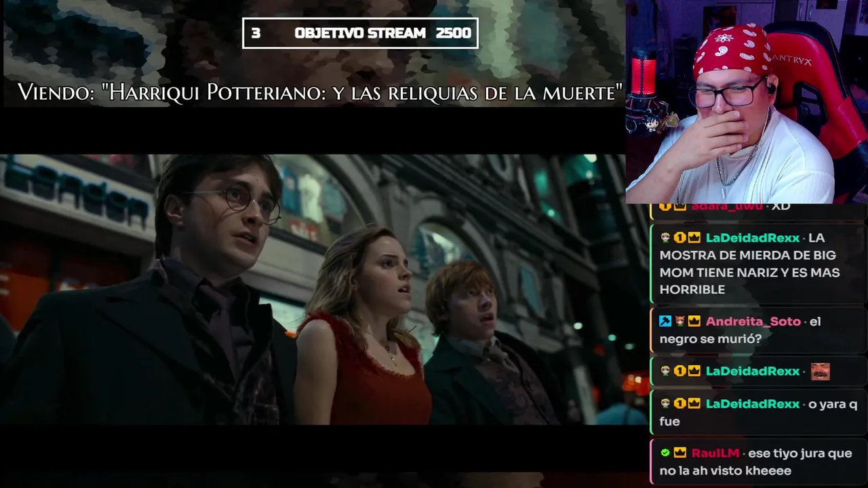Click LaDeidadRexx's name on the BIG MOM message
Screen dimensions: 868x488
pyautogui.click(x=753, y=238)
